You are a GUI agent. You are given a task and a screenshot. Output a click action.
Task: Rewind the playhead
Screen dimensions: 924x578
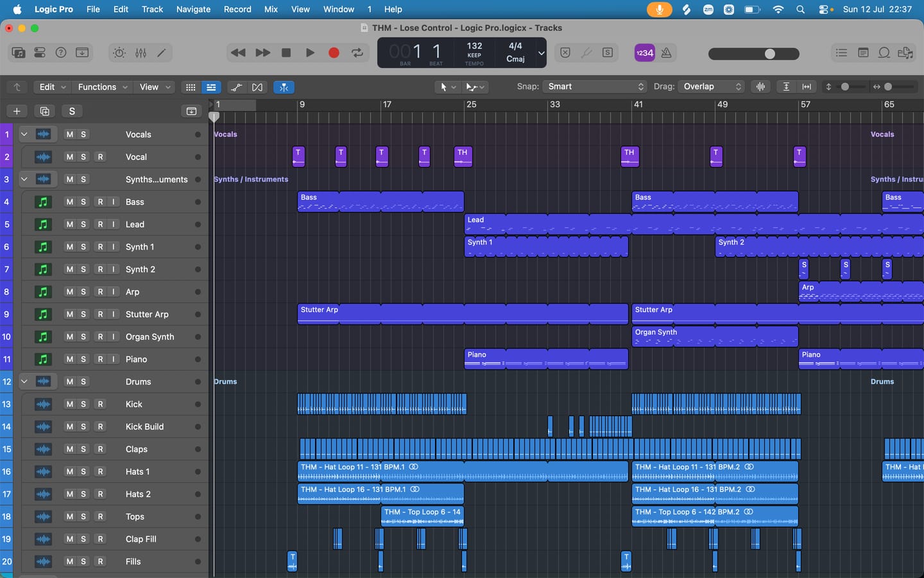(x=238, y=53)
